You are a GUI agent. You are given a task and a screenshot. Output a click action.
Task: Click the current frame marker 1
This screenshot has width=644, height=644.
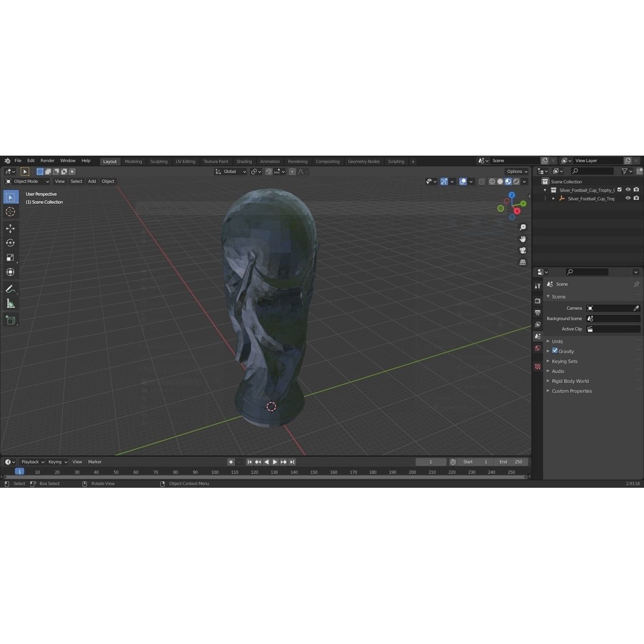pyautogui.click(x=19, y=472)
